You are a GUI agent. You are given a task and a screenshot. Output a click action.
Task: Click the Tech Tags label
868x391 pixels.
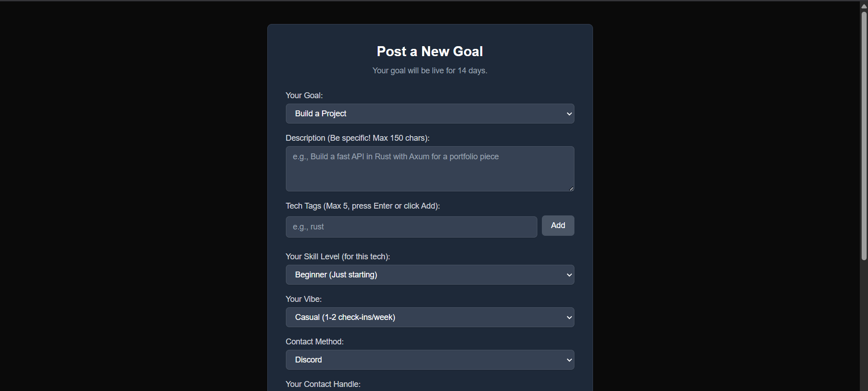362,206
